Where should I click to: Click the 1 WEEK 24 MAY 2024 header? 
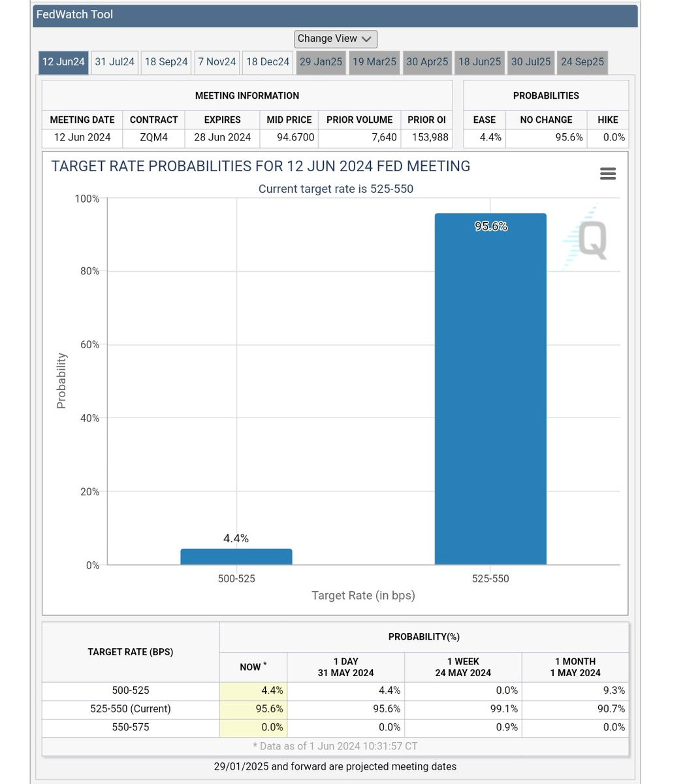point(463,667)
